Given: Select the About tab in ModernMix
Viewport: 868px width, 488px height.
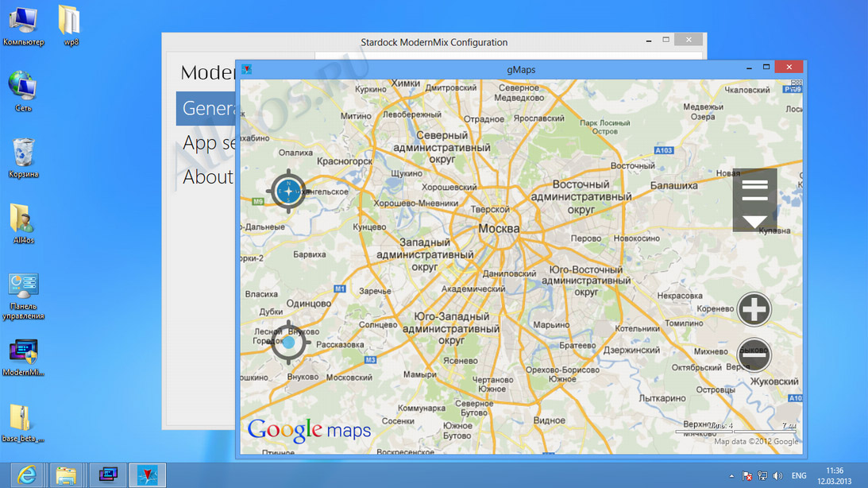Looking at the screenshot, I should (x=207, y=177).
